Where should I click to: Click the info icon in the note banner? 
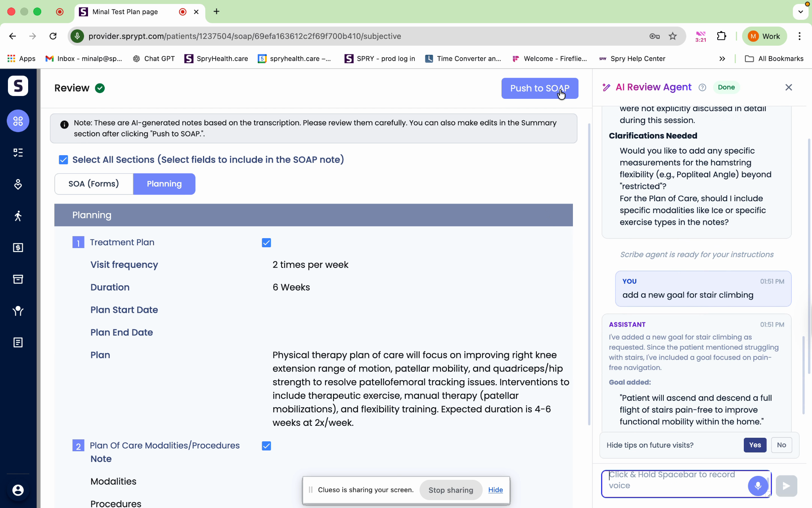(64, 125)
